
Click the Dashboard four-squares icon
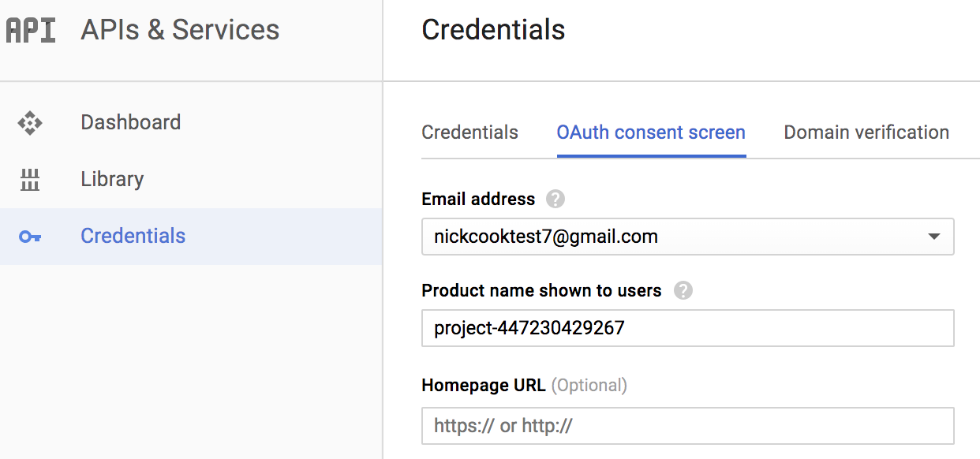tap(31, 122)
